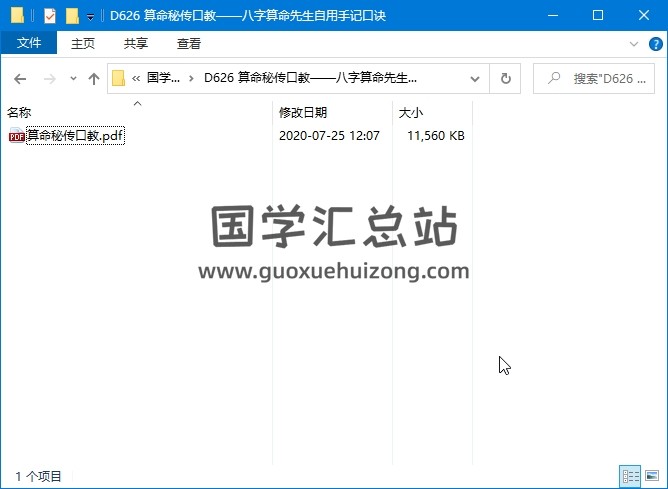Image resolution: width=668 pixels, height=489 pixels.
Task: Open the 文件 menu tab
Action: 29,43
